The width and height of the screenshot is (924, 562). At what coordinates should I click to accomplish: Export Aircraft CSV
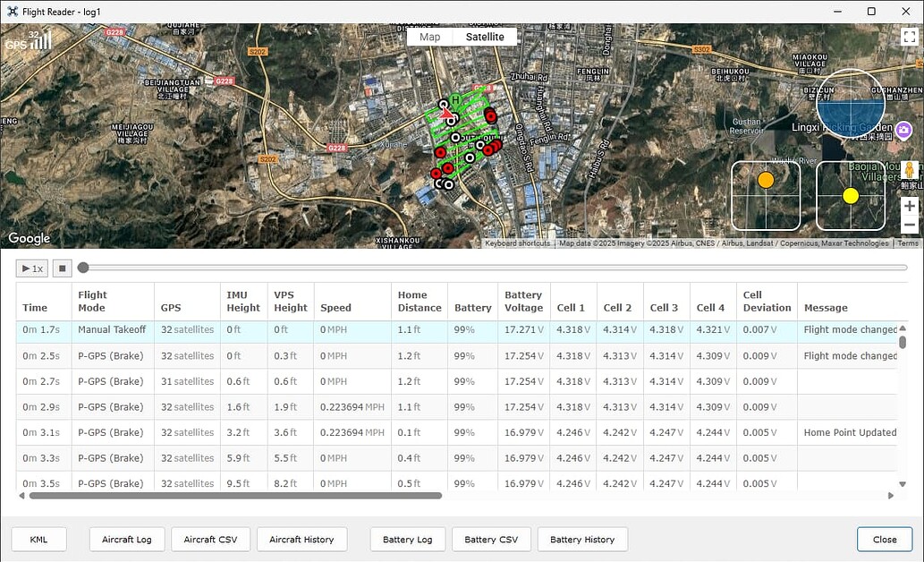(x=210, y=539)
